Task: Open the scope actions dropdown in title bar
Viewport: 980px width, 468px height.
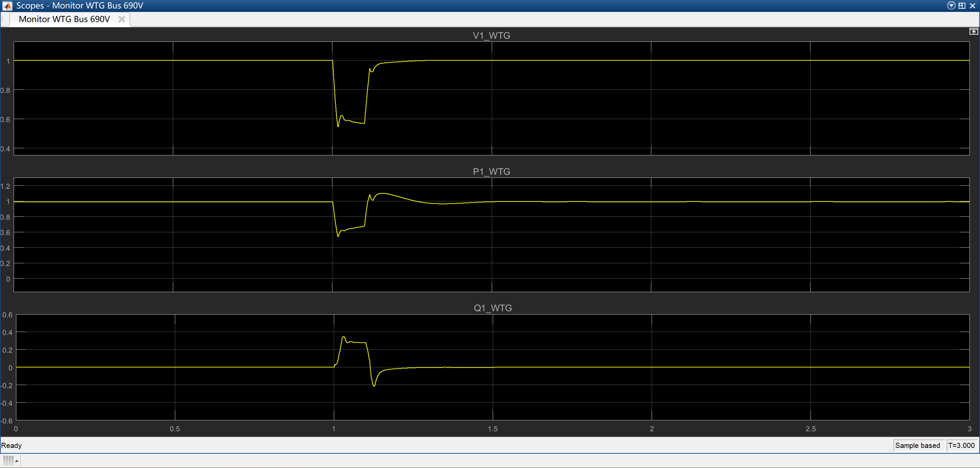Action: pyautogui.click(x=951, y=5)
